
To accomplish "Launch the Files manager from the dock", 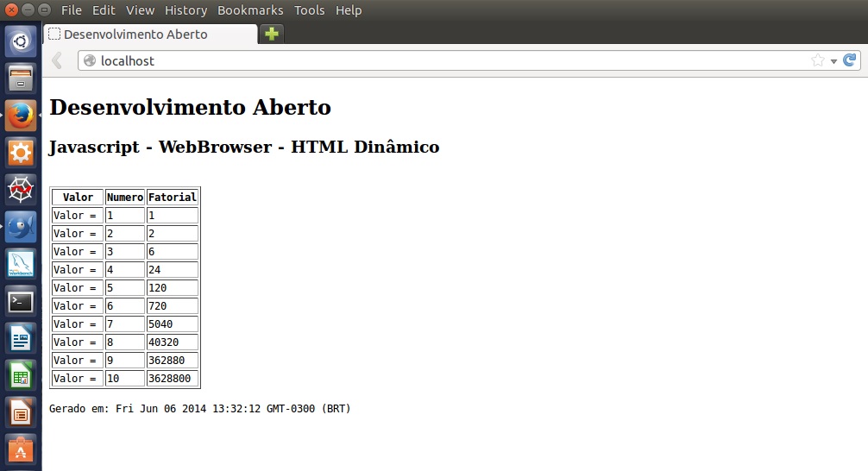I will (x=21, y=78).
